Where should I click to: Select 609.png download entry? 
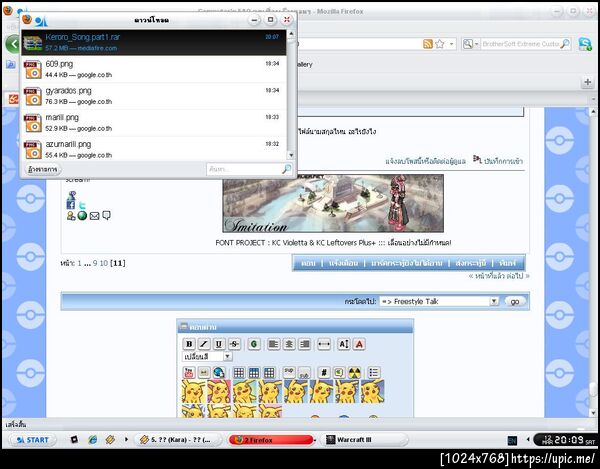[153, 69]
